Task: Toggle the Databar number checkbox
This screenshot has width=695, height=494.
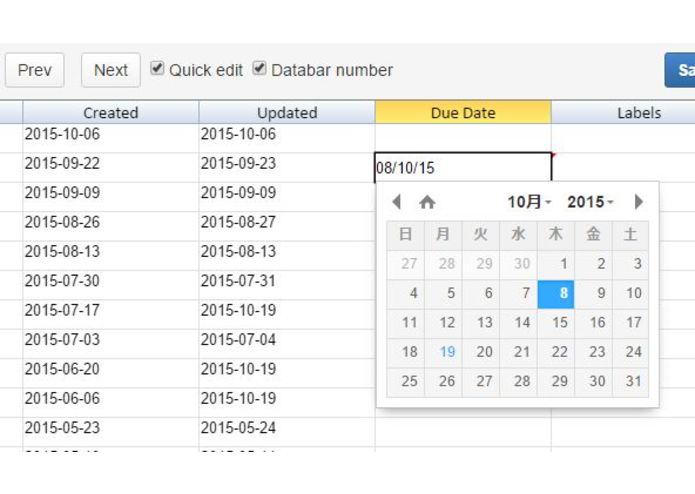Action: tap(259, 68)
